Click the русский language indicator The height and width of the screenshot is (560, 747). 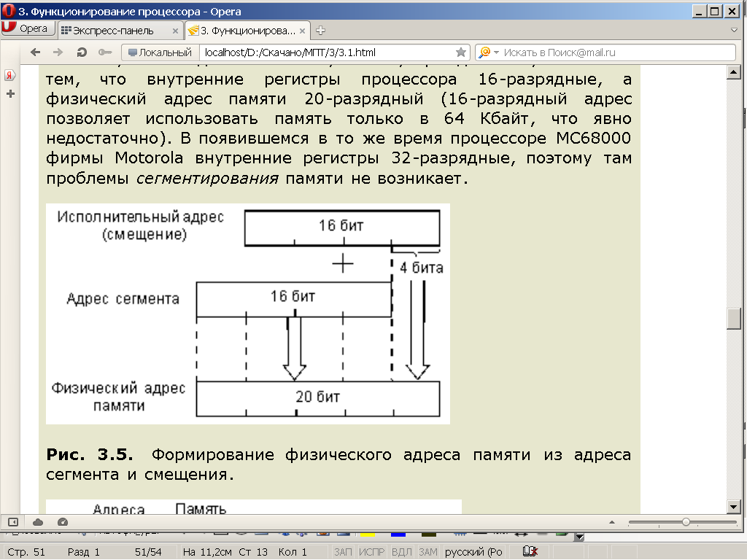473,552
